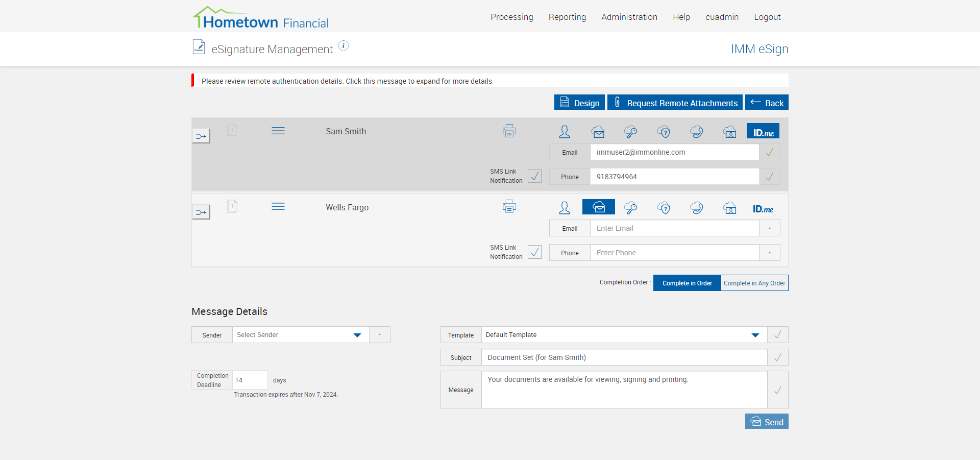Uncheck SMS Link Notification for Sam Smith

534,176
